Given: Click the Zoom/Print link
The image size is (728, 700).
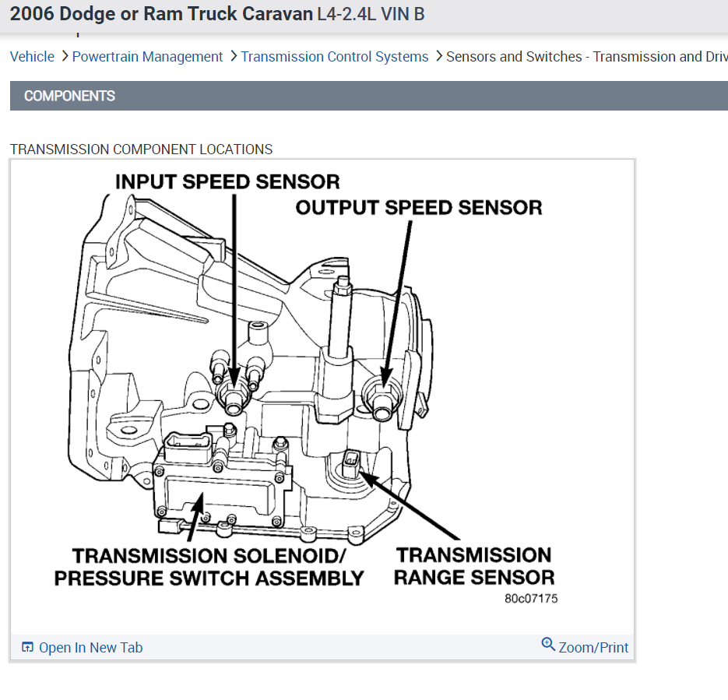Looking at the screenshot, I should [593, 648].
